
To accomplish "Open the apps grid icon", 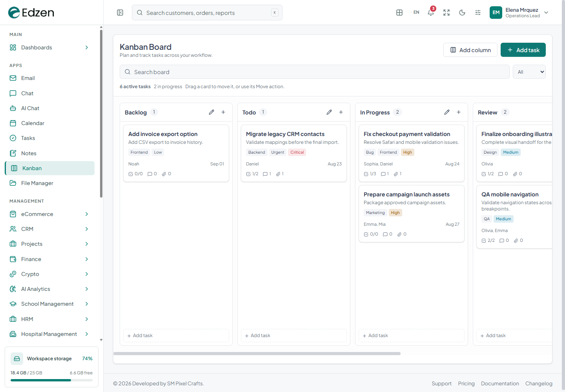I will click(x=399, y=13).
